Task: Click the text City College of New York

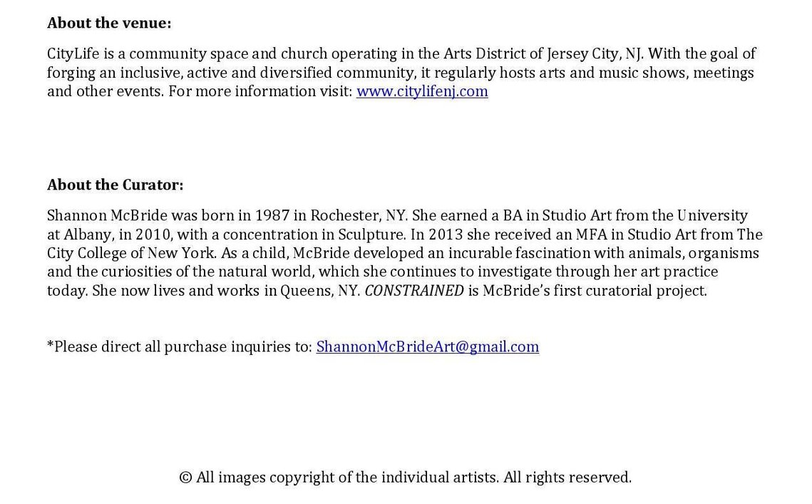Action: pyautogui.click(x=130, y=253)
